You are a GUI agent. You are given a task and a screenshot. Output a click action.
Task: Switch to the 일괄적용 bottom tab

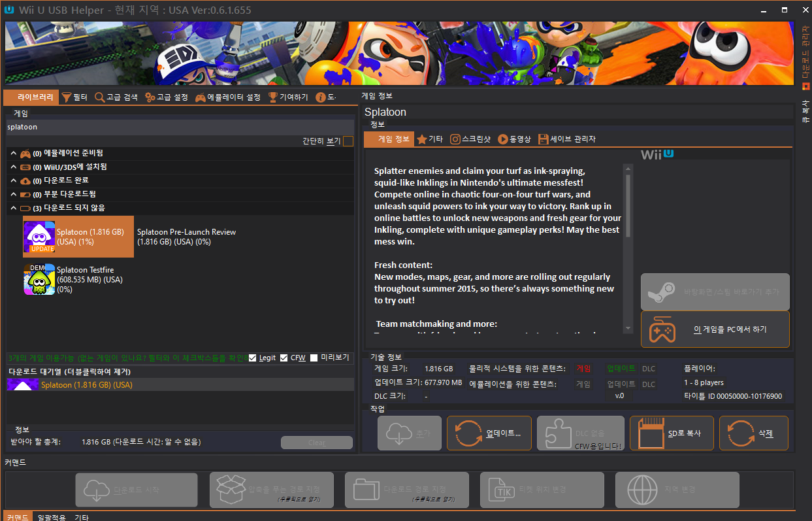pos(52,517)
